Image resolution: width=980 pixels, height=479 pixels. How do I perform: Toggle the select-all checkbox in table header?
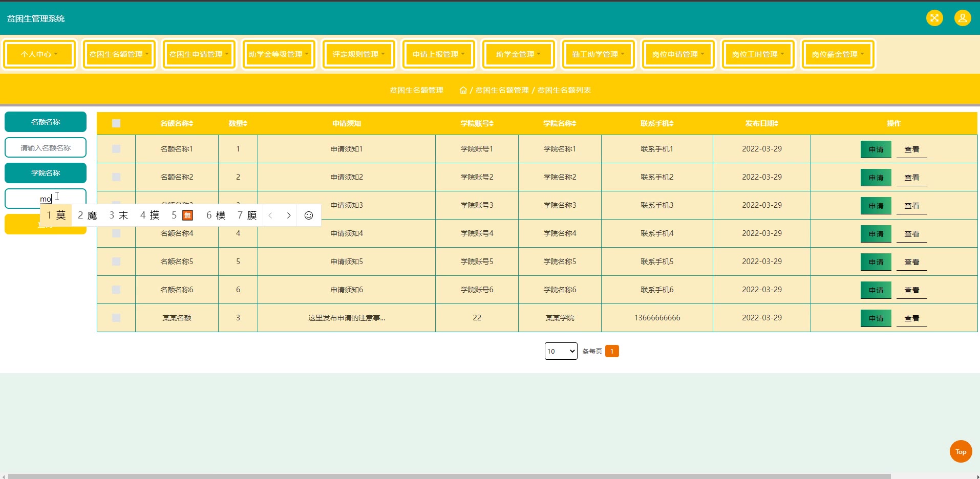pos(116,123)
